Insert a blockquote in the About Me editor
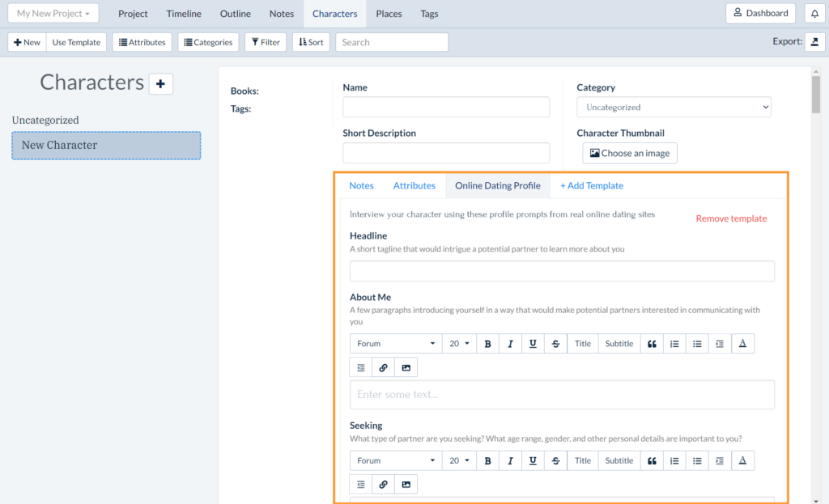 [x=652, y=343]
